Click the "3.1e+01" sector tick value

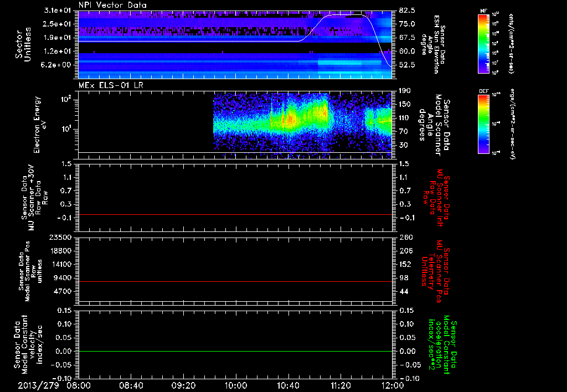58,11
